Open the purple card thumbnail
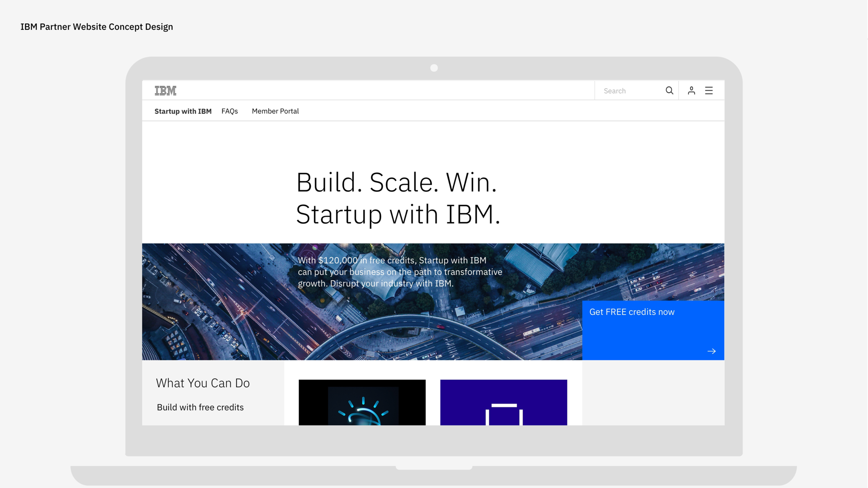The height and width of the screenshot is (488, 868). [503, 402]
